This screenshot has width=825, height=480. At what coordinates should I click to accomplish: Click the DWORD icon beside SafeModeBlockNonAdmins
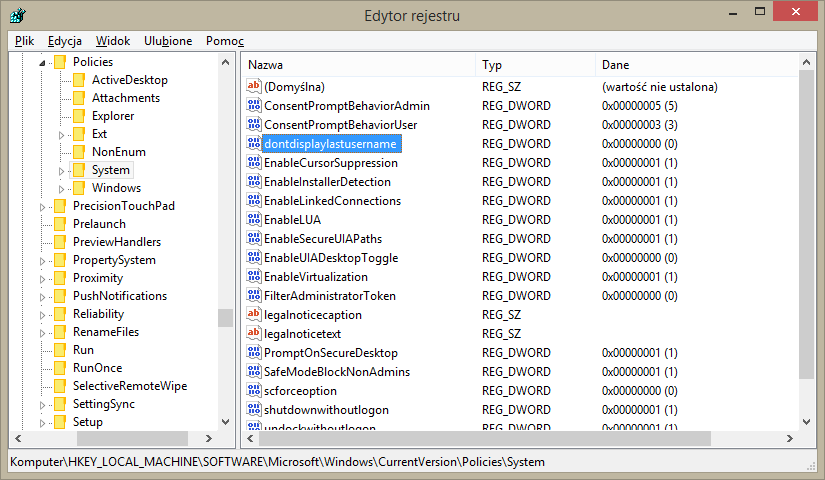coord(254,371)
